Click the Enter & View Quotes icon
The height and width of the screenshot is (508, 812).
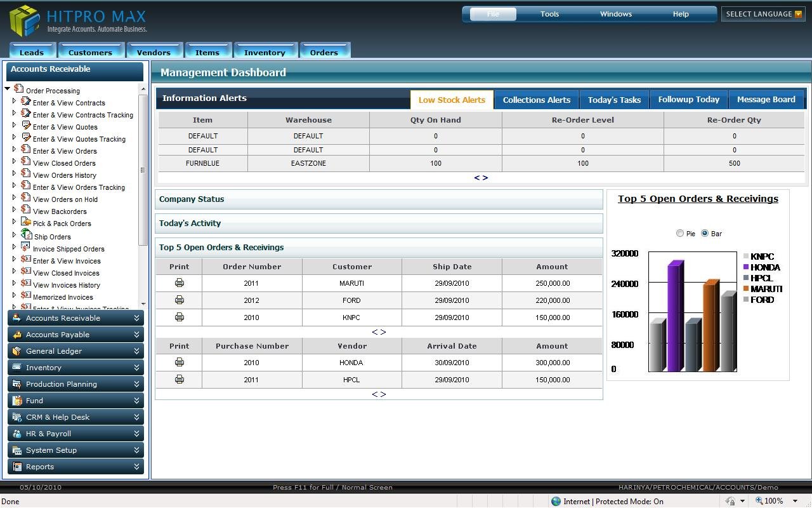[x=26, y=126]
